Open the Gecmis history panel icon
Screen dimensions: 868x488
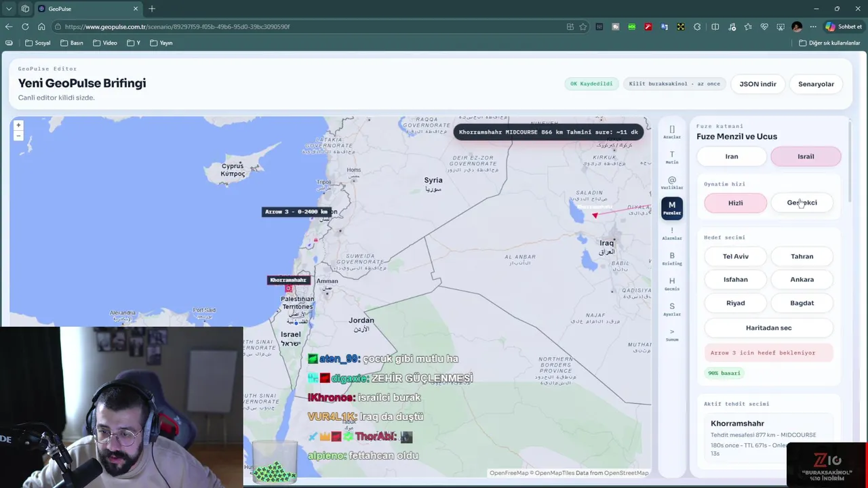(x=672, y=284)
